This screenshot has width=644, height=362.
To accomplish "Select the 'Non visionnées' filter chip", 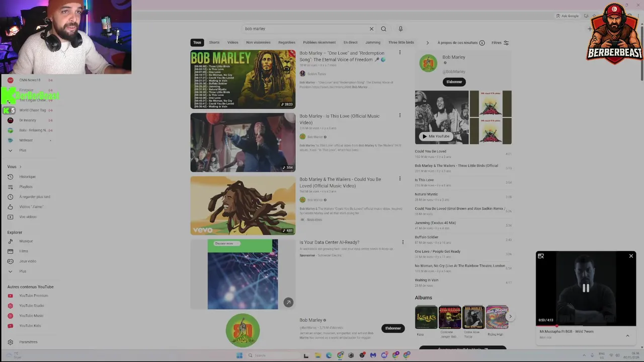I will click(258, 43).
